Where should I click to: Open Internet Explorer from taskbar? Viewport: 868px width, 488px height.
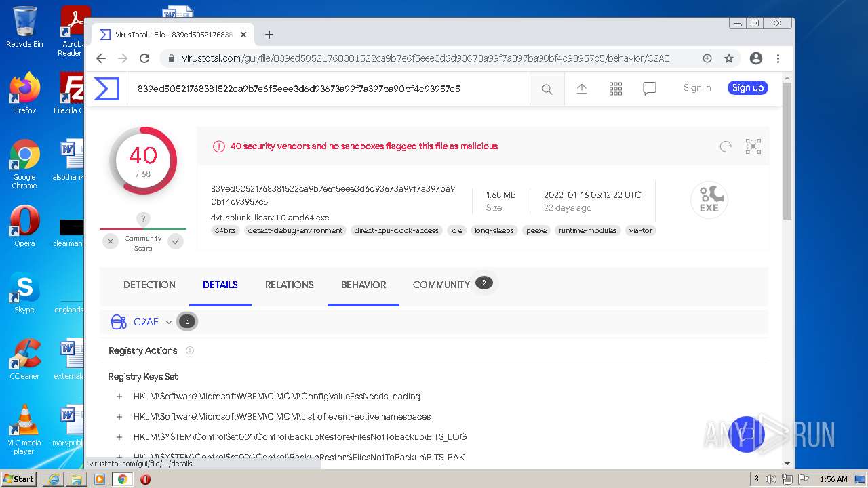[x=54, y=479]
